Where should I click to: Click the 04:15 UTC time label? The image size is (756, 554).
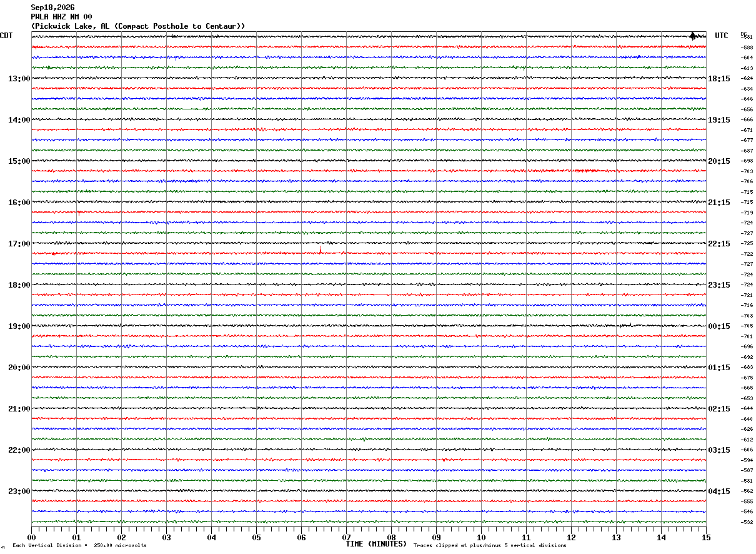click(719, 491)
